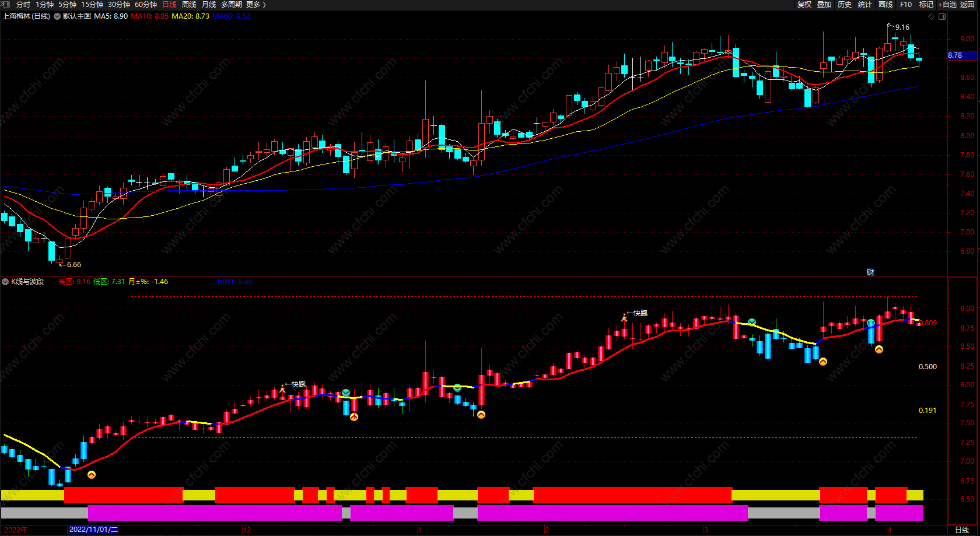Click the MA10: 8.85 value

tap(150, 16)
